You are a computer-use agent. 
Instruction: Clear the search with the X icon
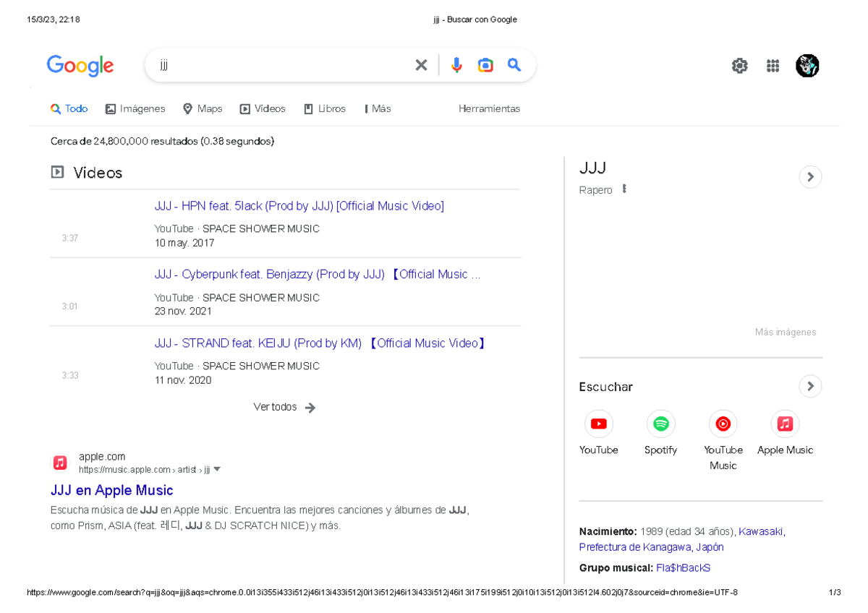(421, 64)
